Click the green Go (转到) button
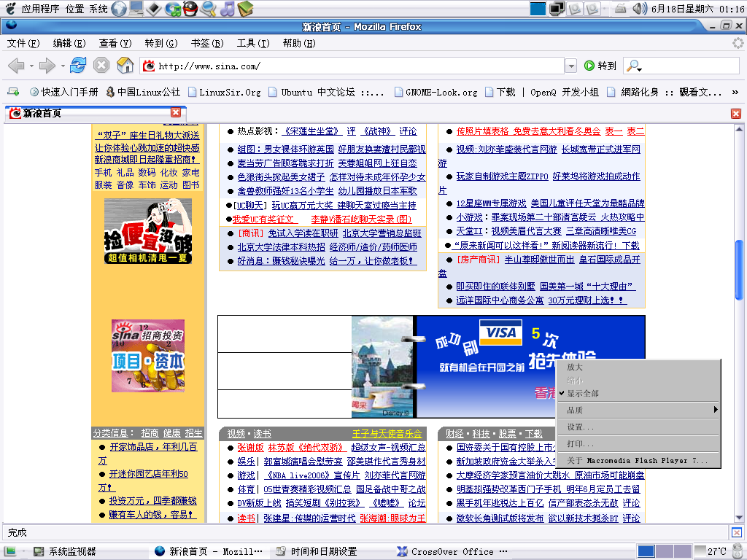Image resolution: width=747 pixels, height=560 pixels. [600, 66]
